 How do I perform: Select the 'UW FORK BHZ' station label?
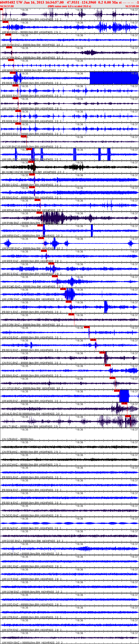click(x=11, y=325)
